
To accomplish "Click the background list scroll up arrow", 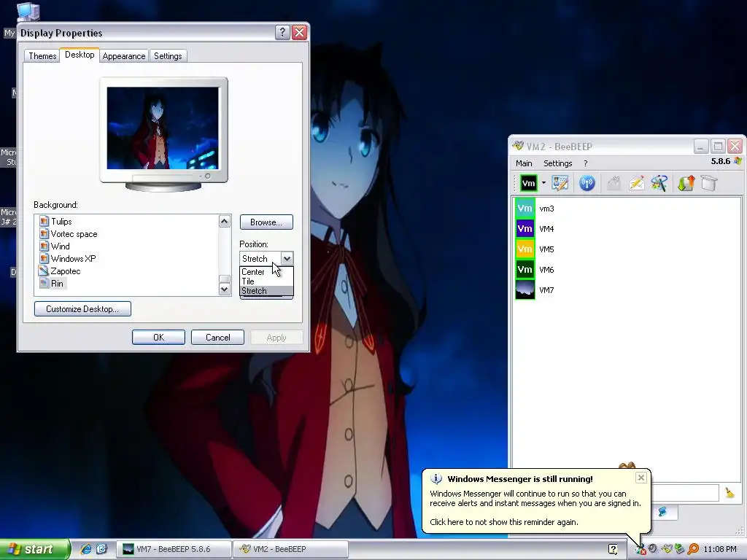I will coord(225,221).
